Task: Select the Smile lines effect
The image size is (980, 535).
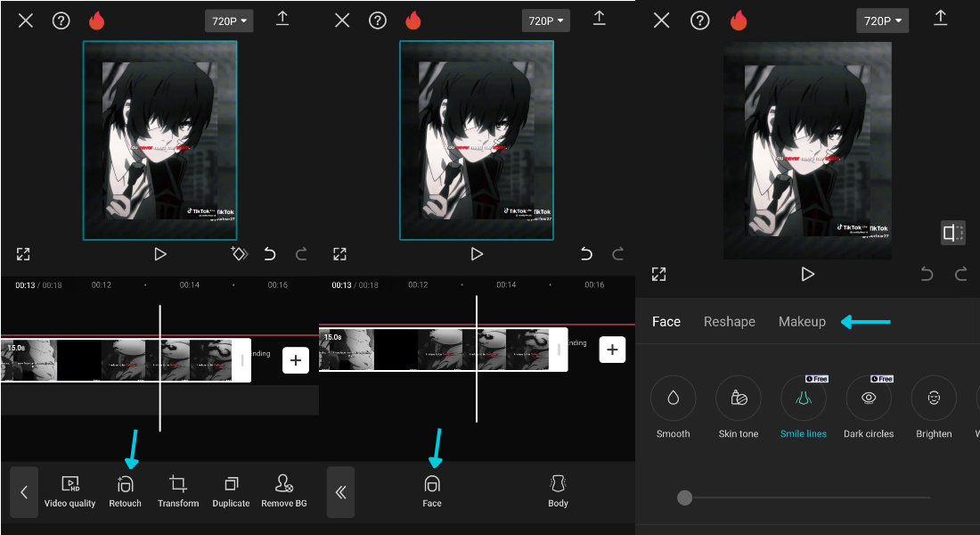Action: (803, 407)
